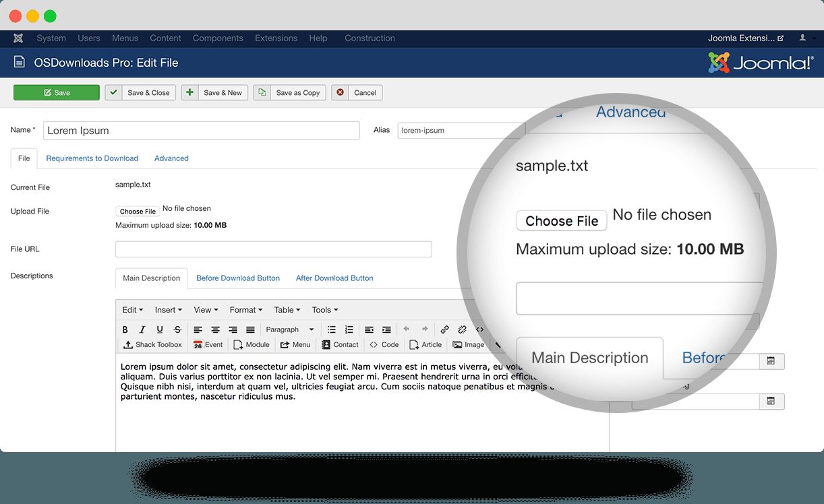
Task: Click the redo arrow in the editor
Action: 424,329
